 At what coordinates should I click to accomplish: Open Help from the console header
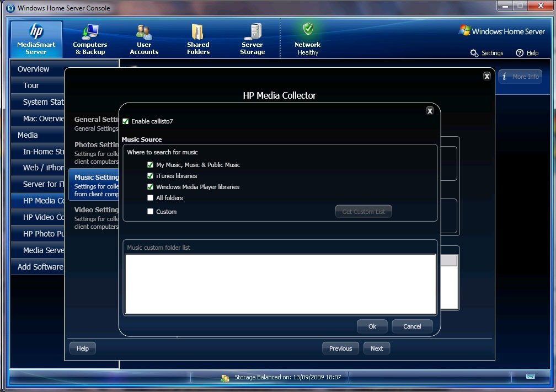click(x=527, y=53)
